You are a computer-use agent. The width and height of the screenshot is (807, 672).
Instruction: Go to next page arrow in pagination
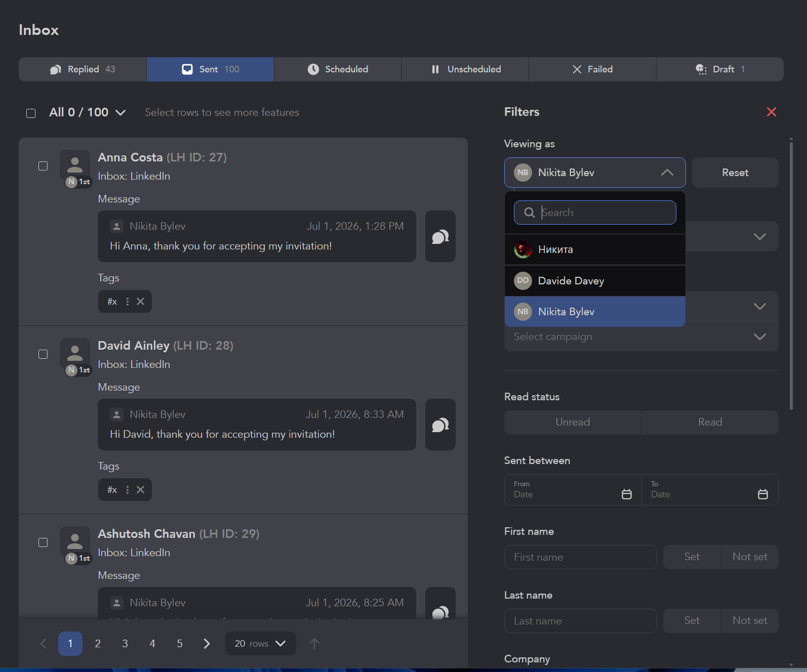coord(207,644)
